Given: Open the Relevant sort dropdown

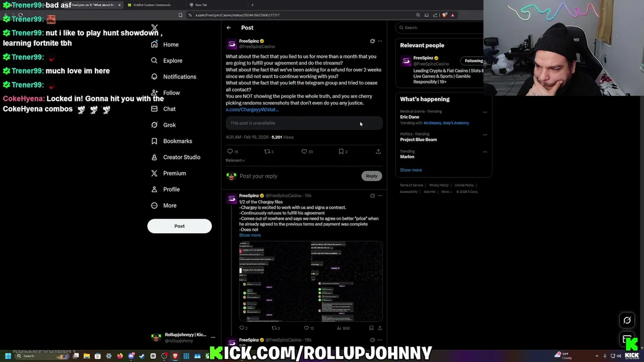Looking at the screenshot, I should [235, 160].
